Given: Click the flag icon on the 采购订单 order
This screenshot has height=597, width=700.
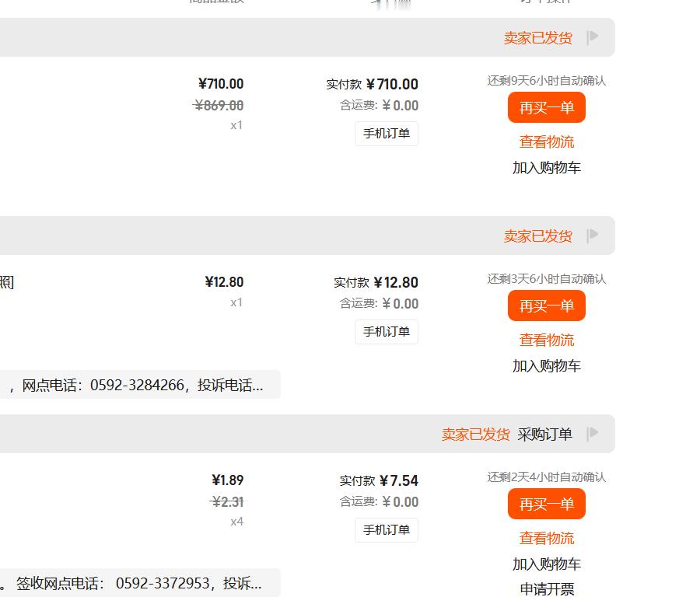Looking at the screenshot, I should (593, 433).
